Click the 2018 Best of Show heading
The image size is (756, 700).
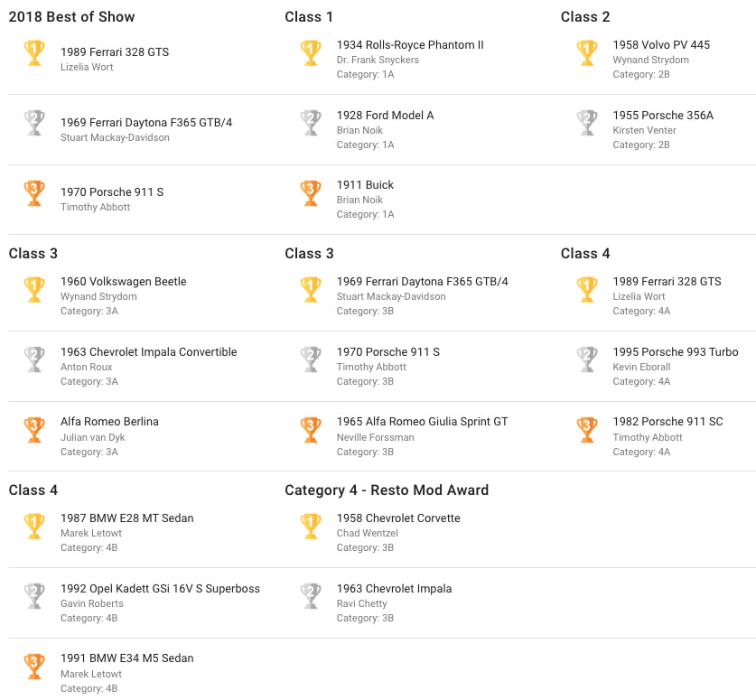(x=72, y=17)
